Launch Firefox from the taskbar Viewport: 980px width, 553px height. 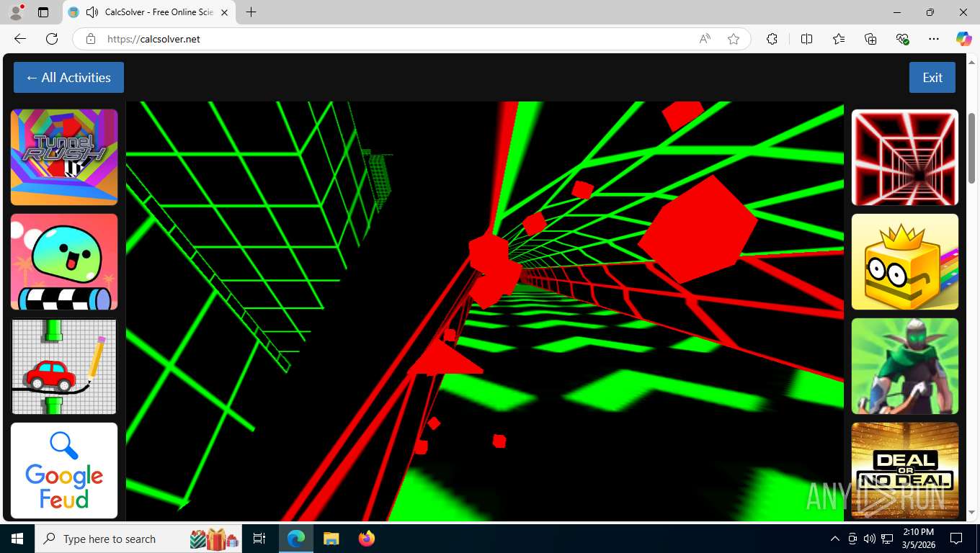(x=367, y=539)
